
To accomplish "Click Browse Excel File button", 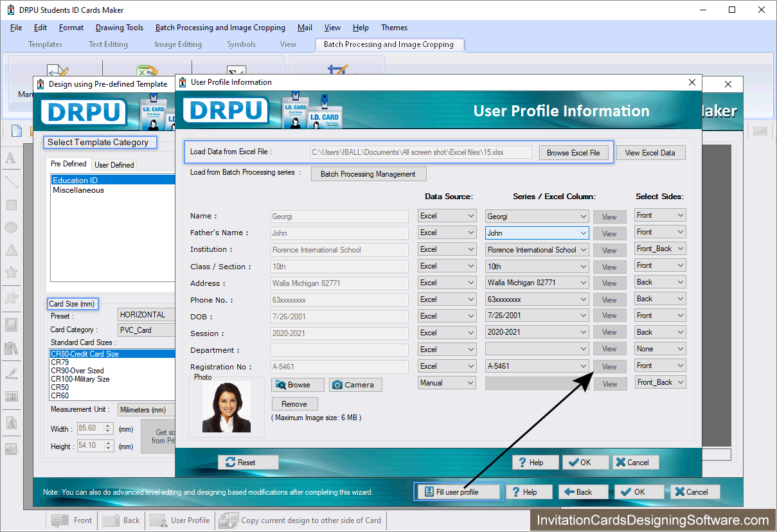I will pos(573,152).
